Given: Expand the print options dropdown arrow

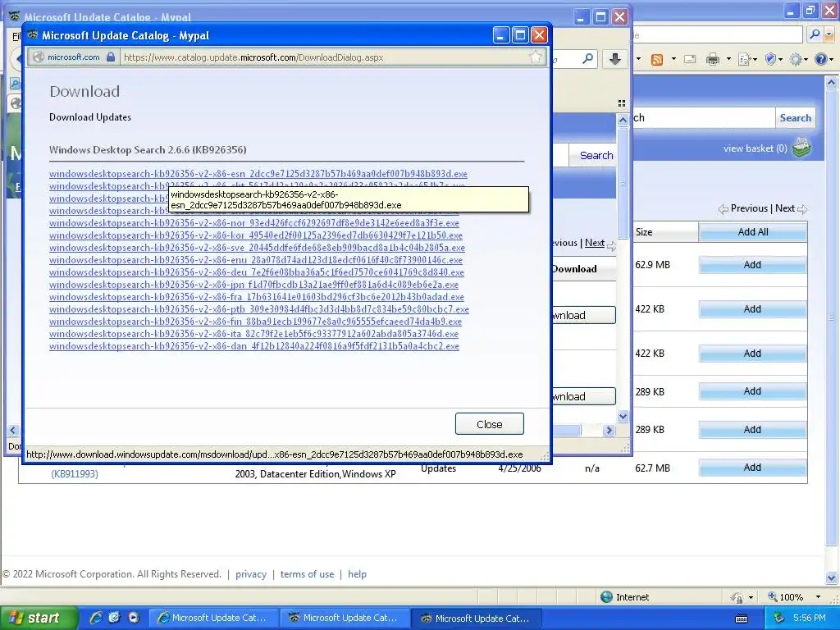Looking at the screenshot, I should tap(728, 59).
